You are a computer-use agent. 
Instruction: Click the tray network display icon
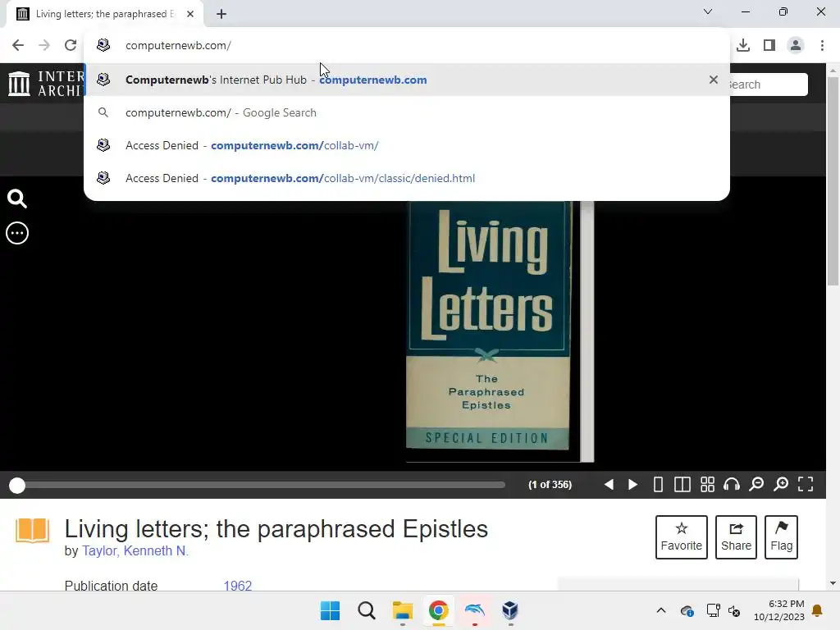click(x=713, y=610)
